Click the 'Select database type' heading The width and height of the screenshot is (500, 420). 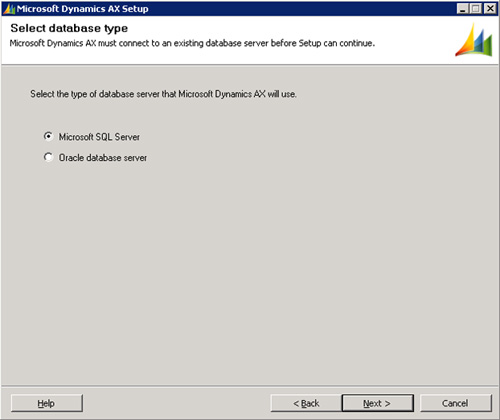(69, 28)
